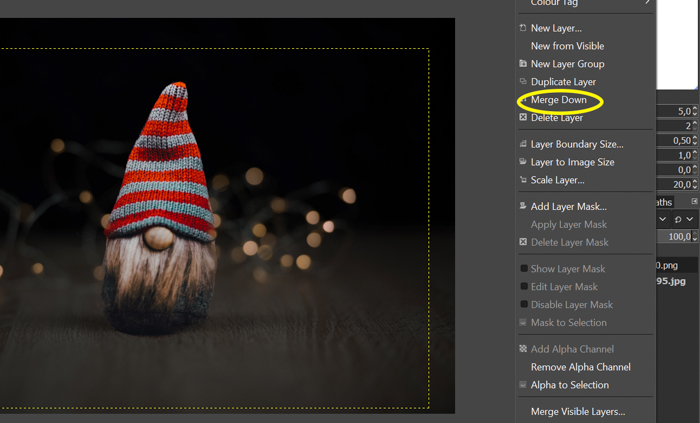
Task: Toggle the Show Layer Mask checkbox
Action: (x=523, y=269)
